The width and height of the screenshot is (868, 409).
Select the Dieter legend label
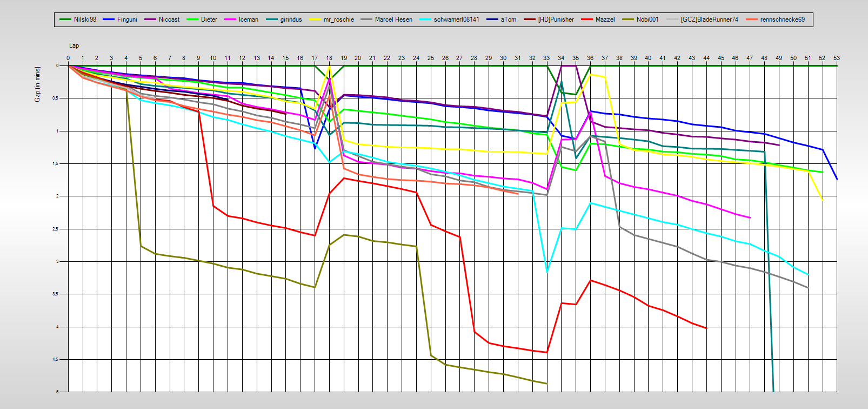pyautogui.click(x=209, y=19)
